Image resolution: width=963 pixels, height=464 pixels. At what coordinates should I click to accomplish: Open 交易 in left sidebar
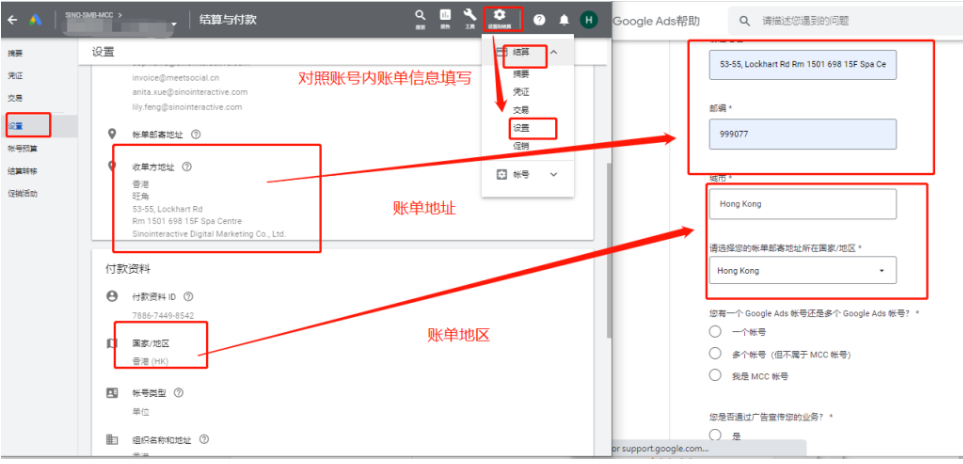(x=15, y=98)
